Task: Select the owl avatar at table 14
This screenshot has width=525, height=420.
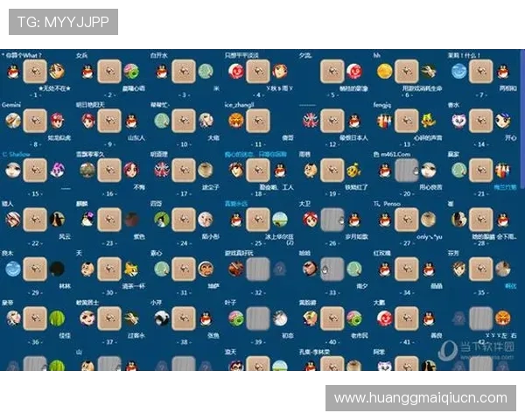Action: pos(459,121)
